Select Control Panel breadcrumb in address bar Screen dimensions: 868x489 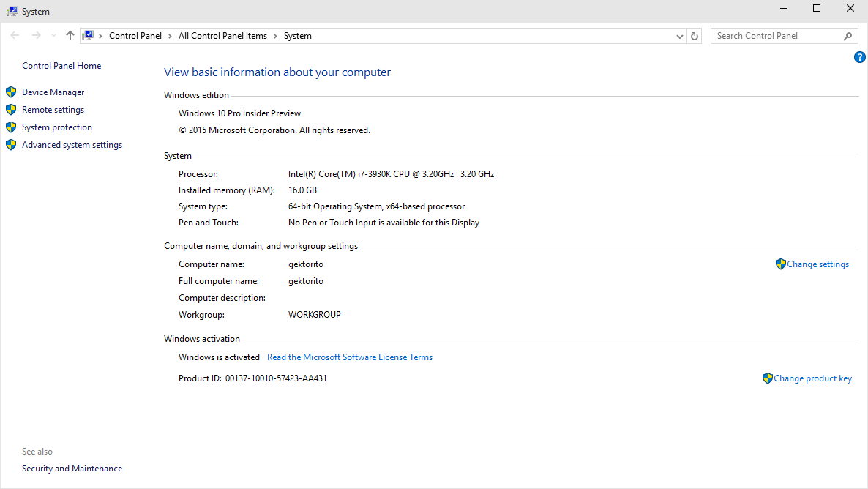(x=135, y=36)
